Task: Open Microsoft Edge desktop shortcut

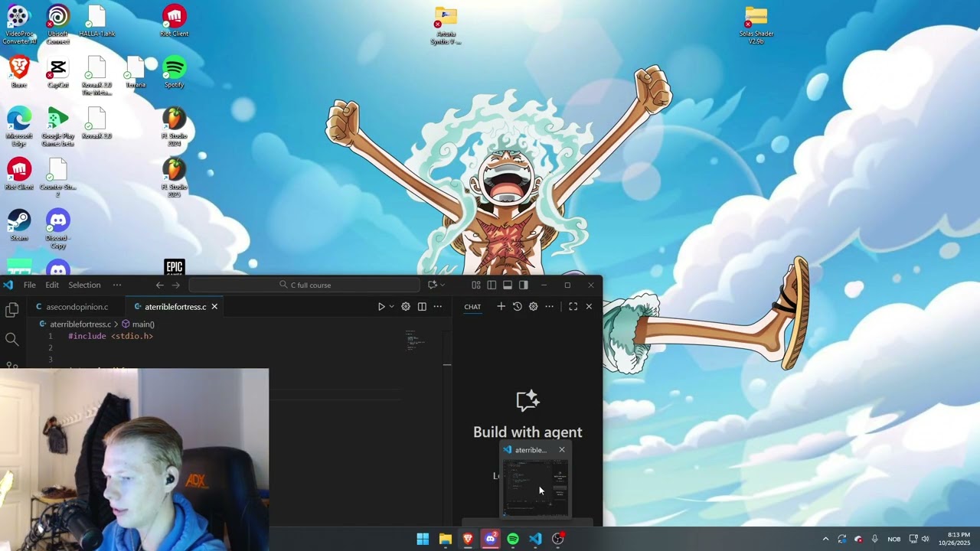Action: [x=18, y=127]
